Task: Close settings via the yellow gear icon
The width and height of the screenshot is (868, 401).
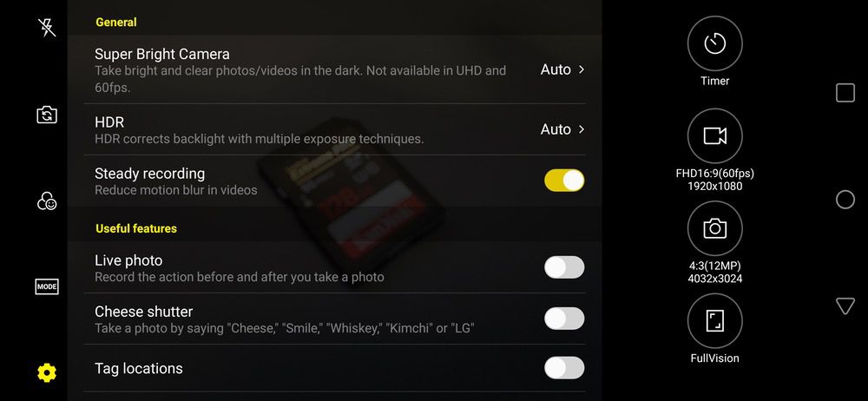Action: click(x=47, y=372)
